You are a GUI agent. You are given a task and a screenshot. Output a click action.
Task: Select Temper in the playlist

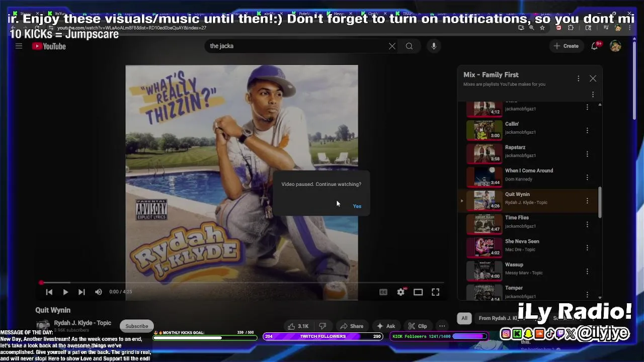[x=528, y=293]
